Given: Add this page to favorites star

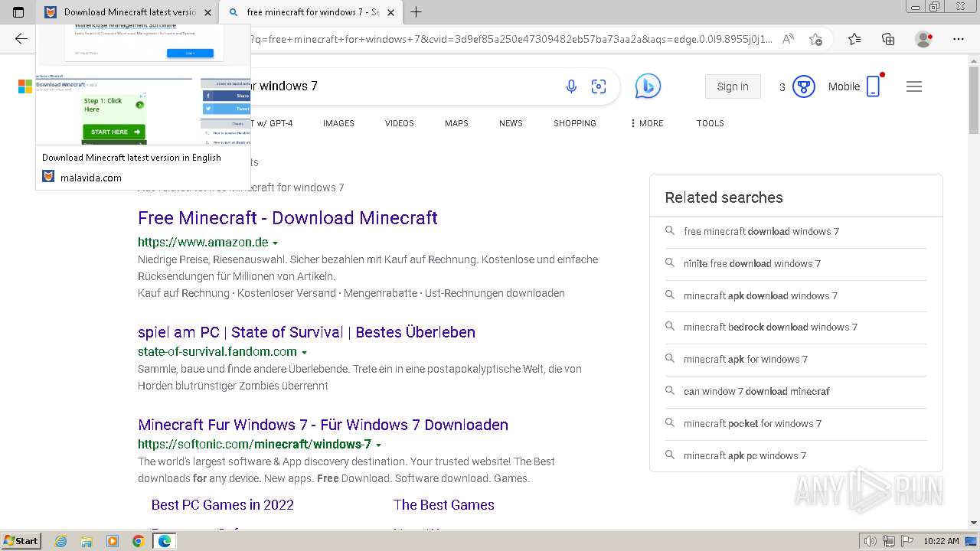Looking at the screenshot, I should coord(815,39).
